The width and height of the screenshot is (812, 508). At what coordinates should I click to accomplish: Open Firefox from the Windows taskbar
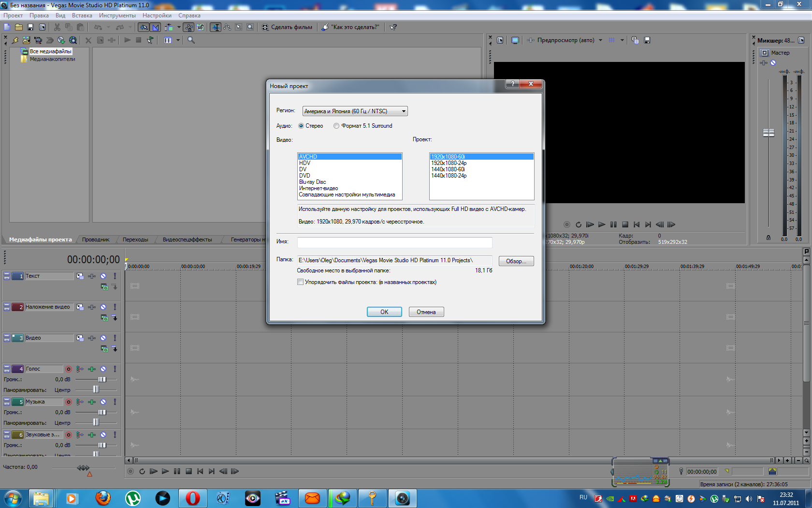tap(102, 498)
